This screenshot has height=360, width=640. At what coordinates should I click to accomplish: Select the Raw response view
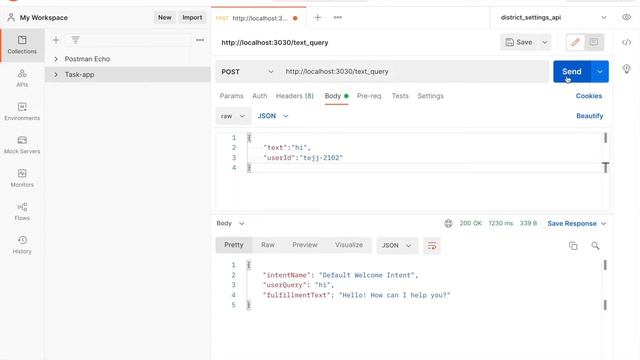(268, 245)
